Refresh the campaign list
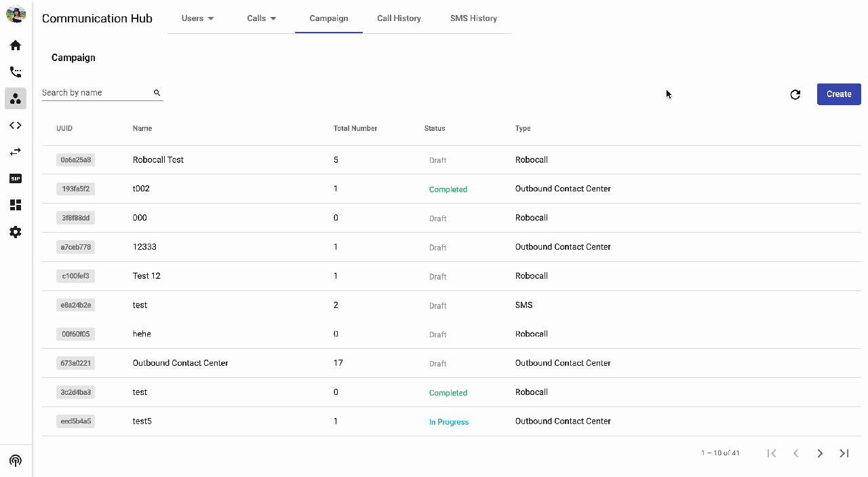 [x=795, y=94]
